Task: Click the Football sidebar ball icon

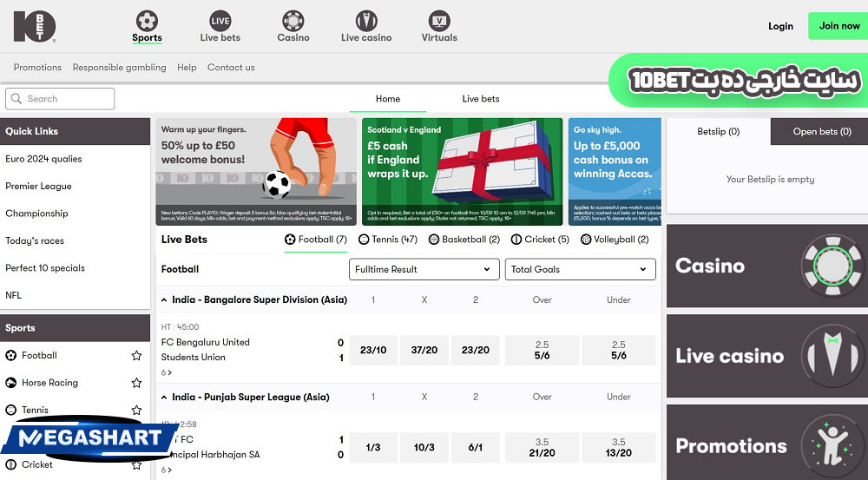Action: pos(10,355)
